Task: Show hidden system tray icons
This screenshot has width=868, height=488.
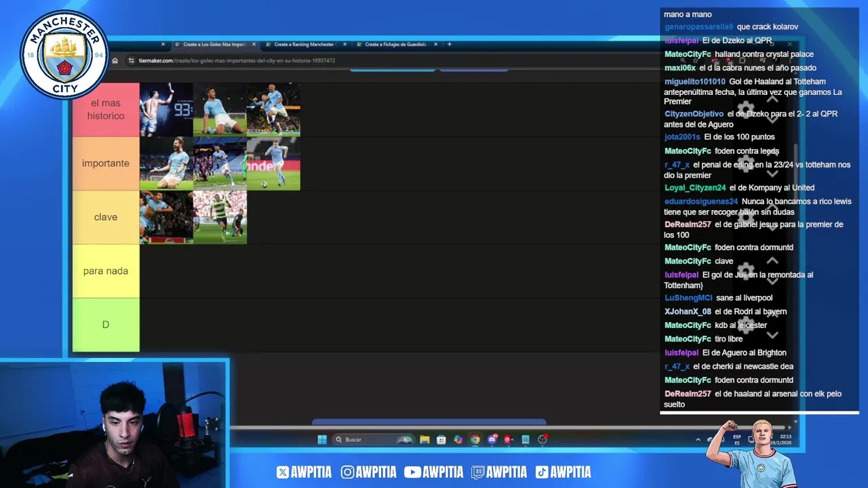Action: 698,440
